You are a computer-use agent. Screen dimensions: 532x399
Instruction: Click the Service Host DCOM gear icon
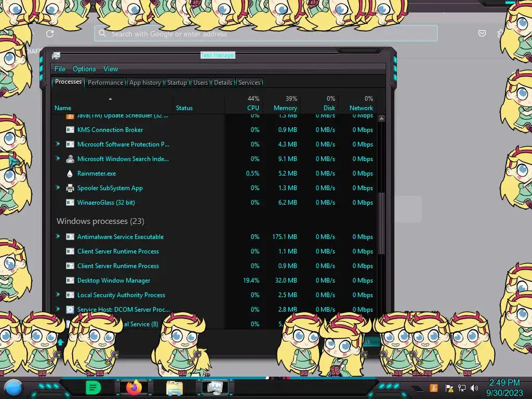pyautogui.click(x=70, y=310)
